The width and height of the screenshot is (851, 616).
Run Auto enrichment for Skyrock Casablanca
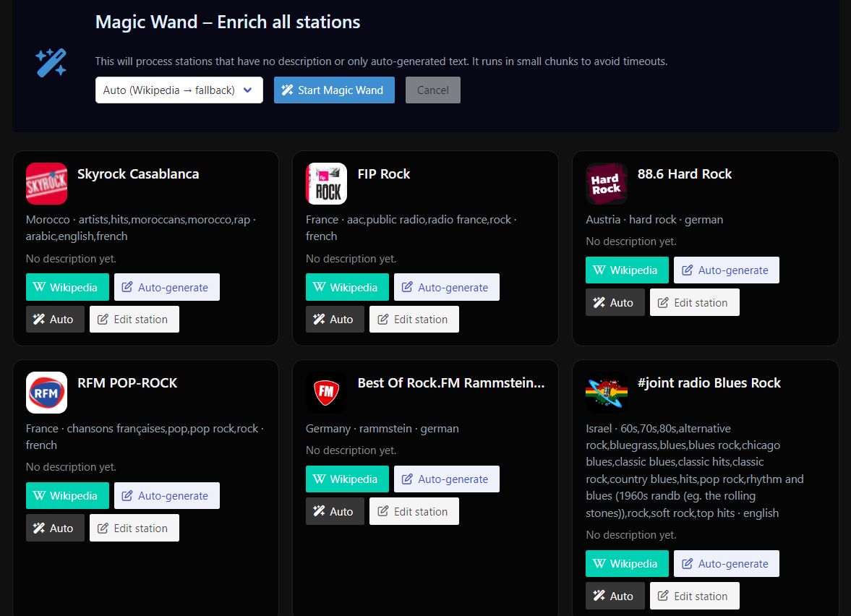coord(56,319)
